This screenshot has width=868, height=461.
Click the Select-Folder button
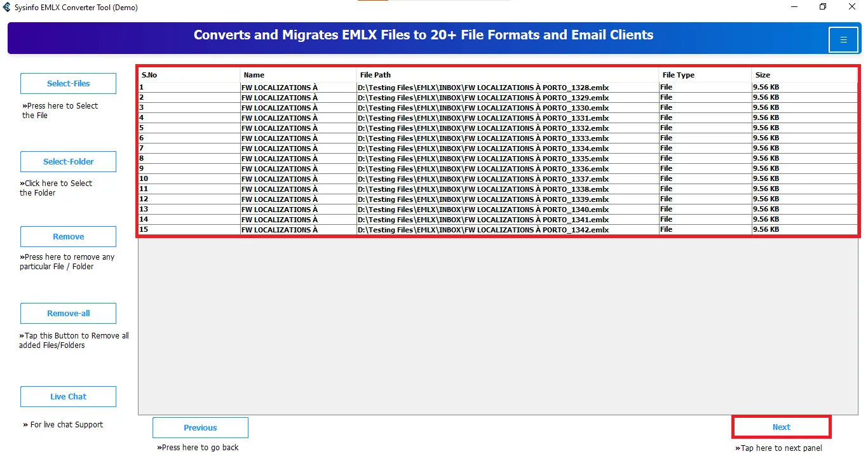pos(68,161)
